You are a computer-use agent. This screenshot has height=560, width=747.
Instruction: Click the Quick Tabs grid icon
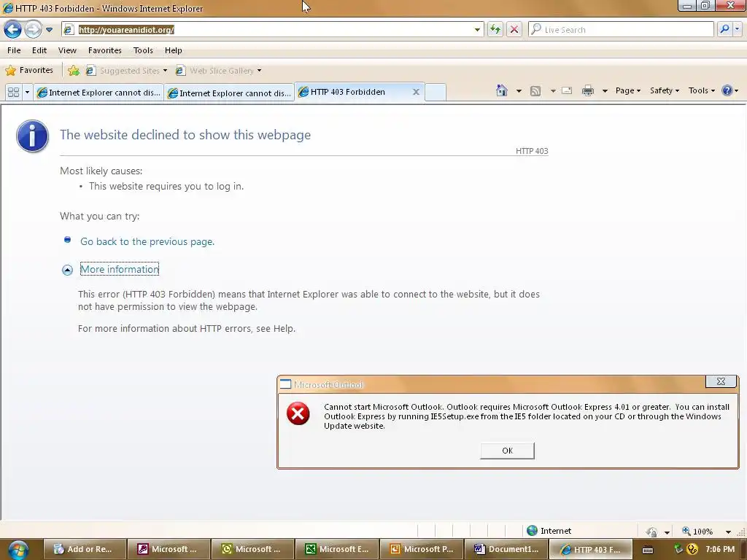tap(13, 92)
